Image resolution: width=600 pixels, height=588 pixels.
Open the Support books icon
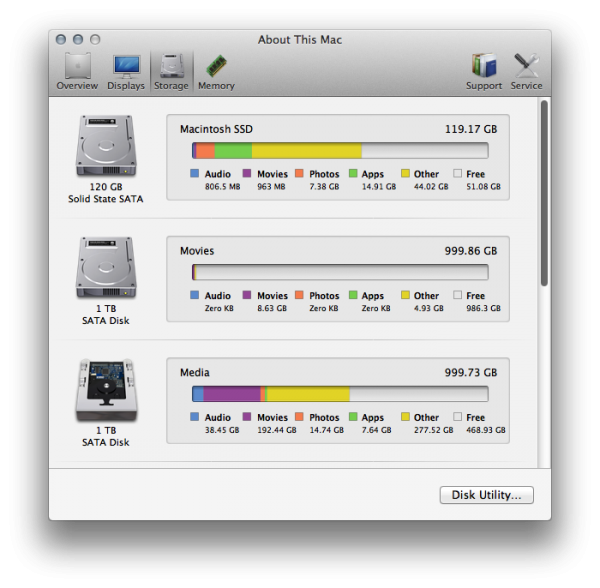[x=484, y=65]
